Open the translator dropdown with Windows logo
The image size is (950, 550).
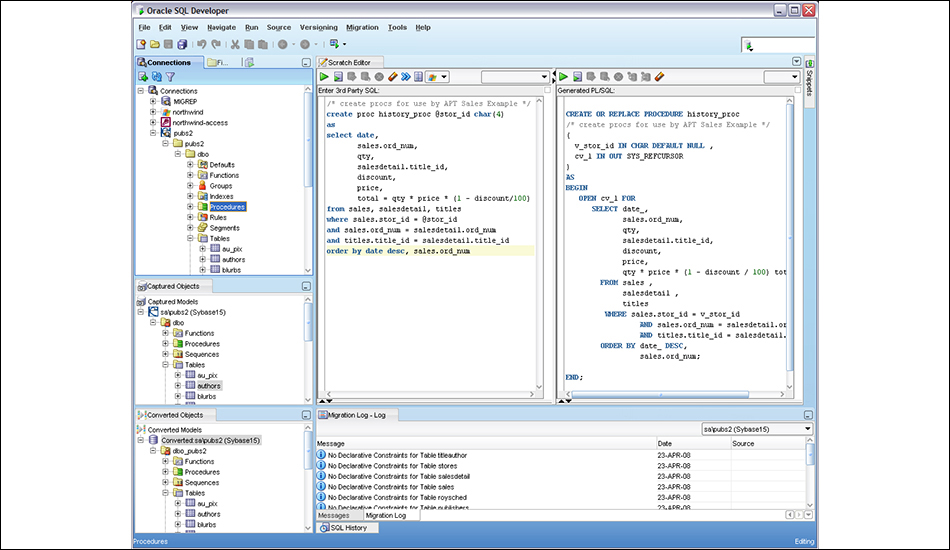coord(437,77)
